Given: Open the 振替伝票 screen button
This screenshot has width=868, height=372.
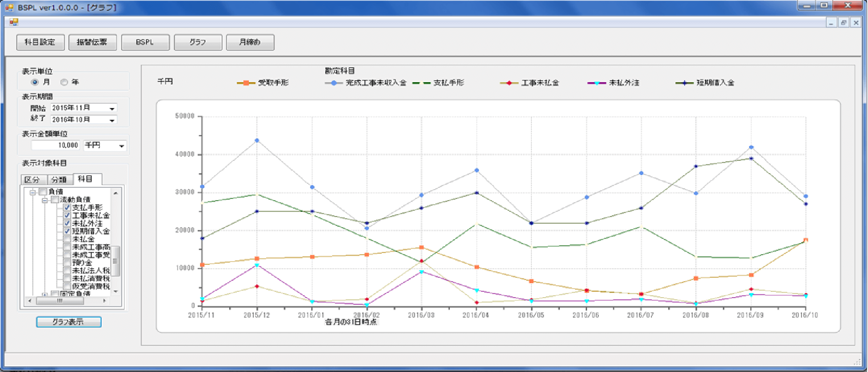Looking at the screenshot, I should click(92, 42).
